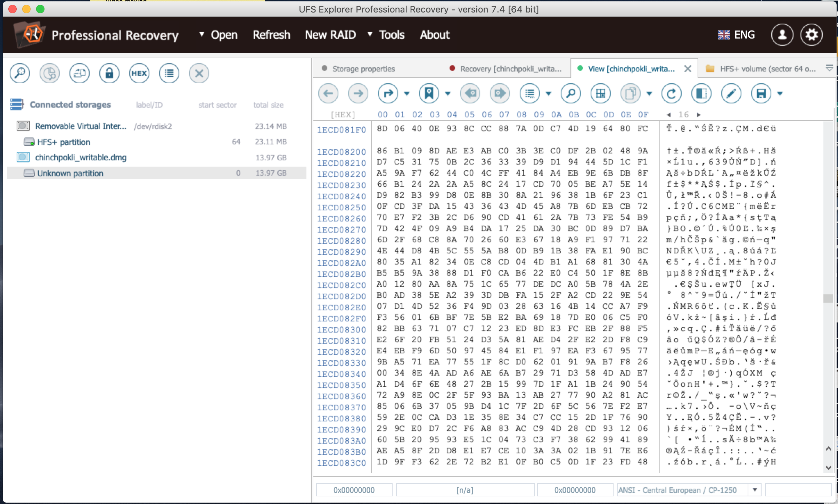
Task: Open settings via the gear icon
Action: [x=812, y=35]
